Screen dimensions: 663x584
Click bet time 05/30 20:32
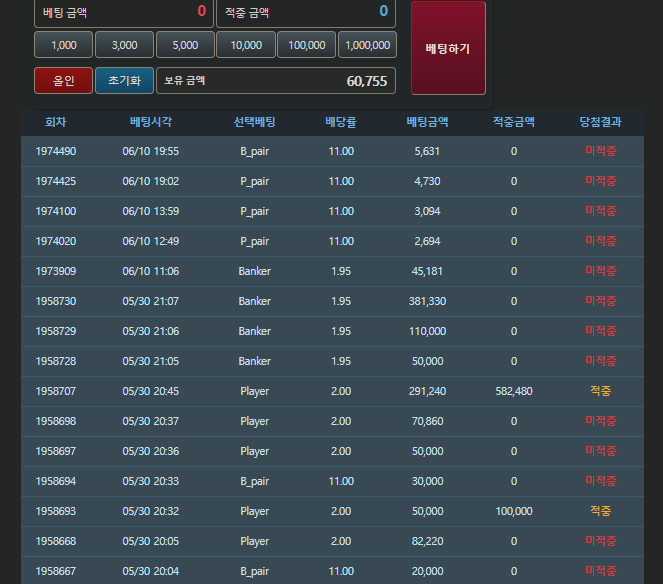(x=151, y=512)
